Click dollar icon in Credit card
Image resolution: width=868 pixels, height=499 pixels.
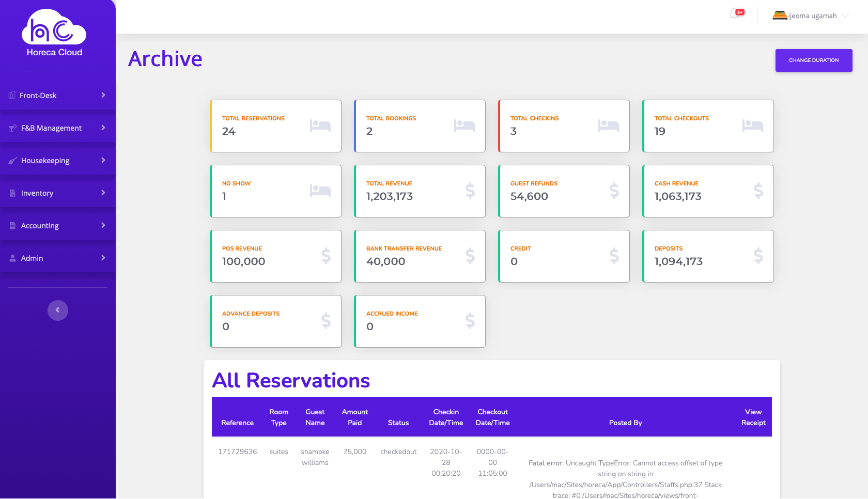[614, 256]
